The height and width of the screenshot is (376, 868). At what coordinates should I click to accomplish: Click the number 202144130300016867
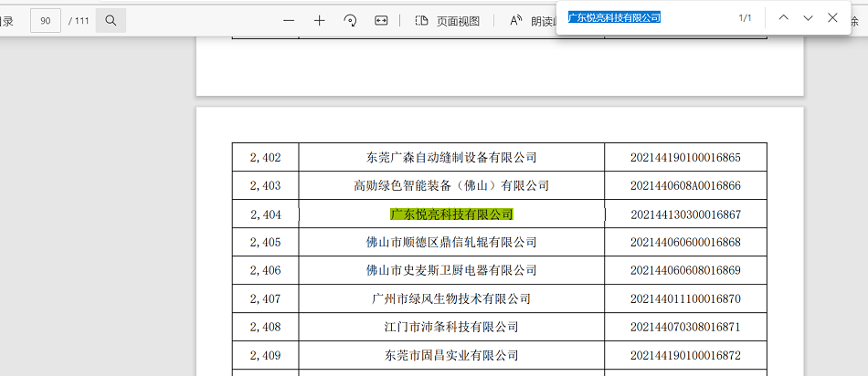point(685,214)
